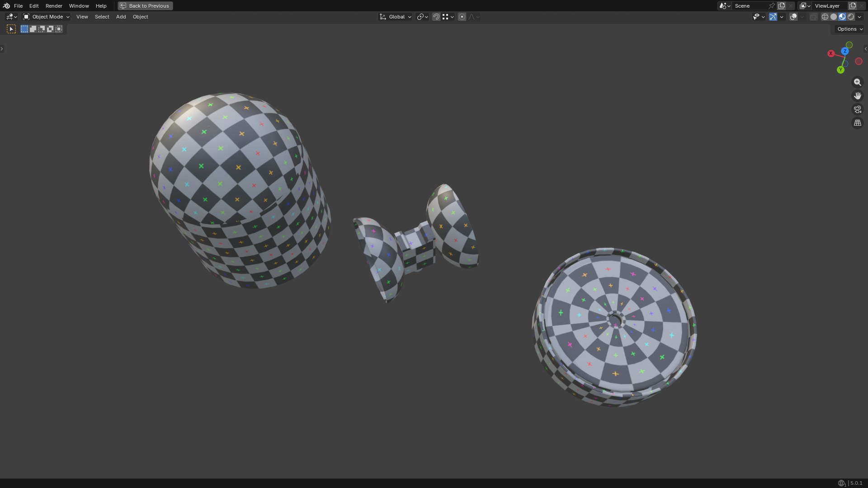Choose the Set New Selection mode icon
This screenshot has height=488, width=868.
click(x=24, y=29)
